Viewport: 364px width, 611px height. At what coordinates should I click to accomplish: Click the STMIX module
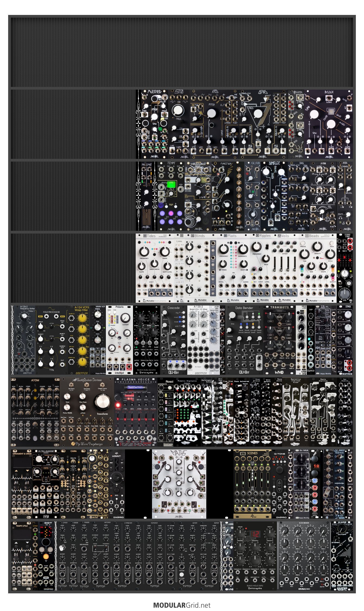345,340
